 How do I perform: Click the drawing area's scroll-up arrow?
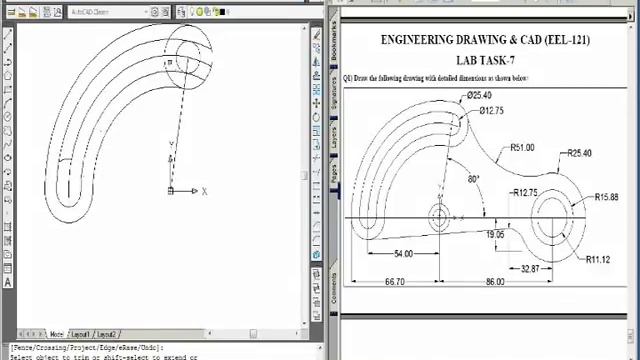click(x=304, y=28)
